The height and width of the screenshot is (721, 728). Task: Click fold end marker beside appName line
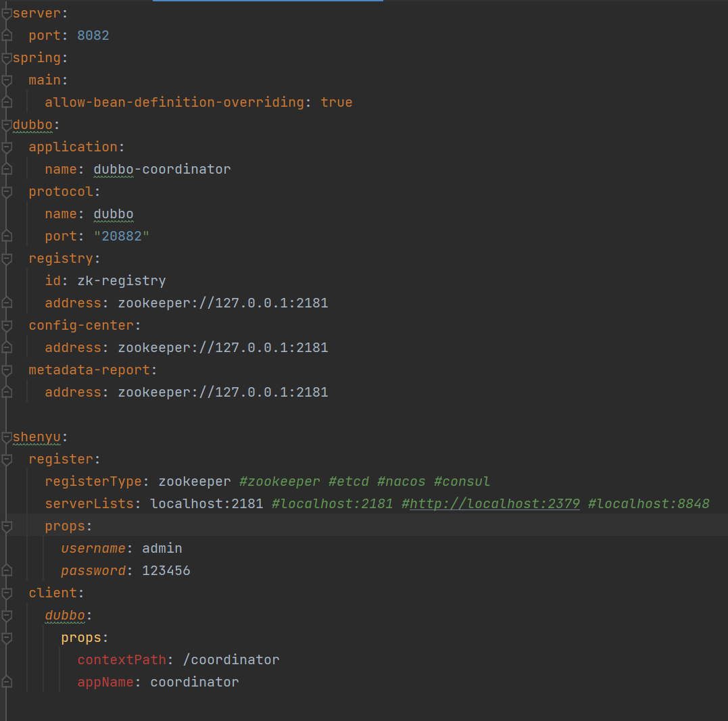pyautogui.click(x=7, y=682)
